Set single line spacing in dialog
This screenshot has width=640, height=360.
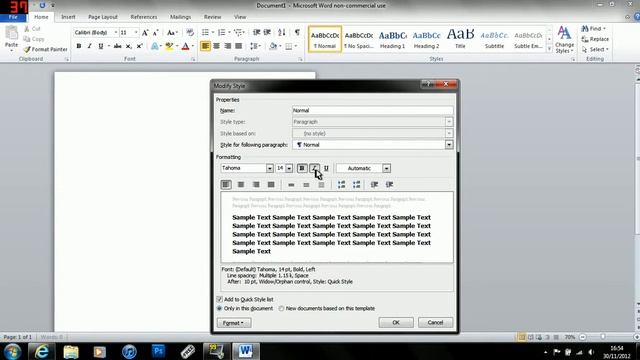tap(291, 184)
